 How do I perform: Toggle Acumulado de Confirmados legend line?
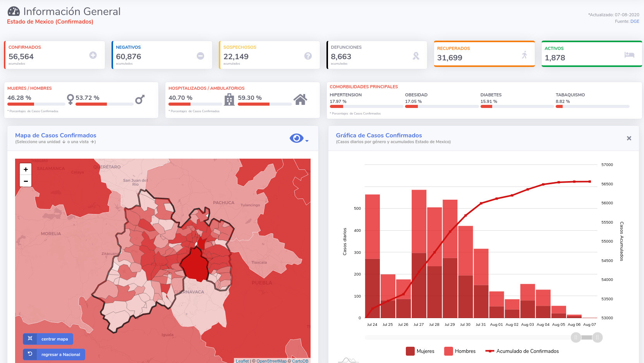click(522, 351)
